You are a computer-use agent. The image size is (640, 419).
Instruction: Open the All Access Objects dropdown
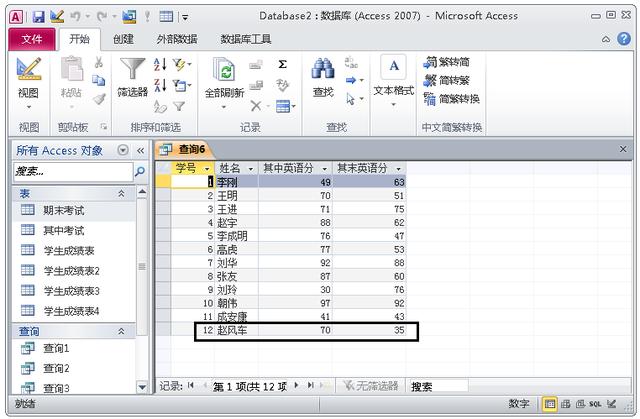[x=123, y=150]
